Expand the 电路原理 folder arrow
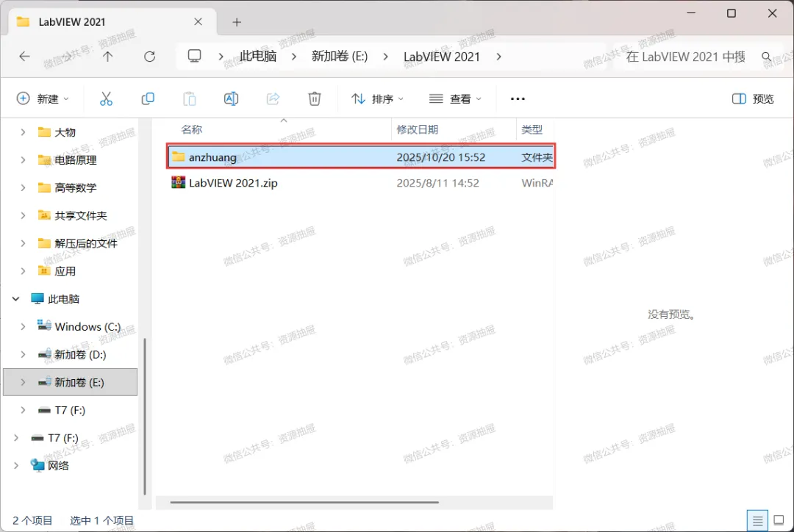794x532 pixels. click(x=23, y=160)
